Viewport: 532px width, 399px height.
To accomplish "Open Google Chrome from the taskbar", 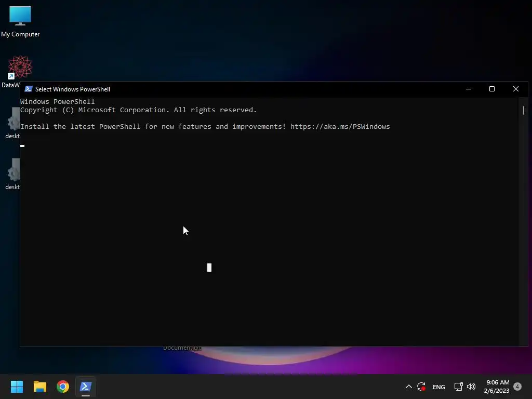I will coord(63,387).
